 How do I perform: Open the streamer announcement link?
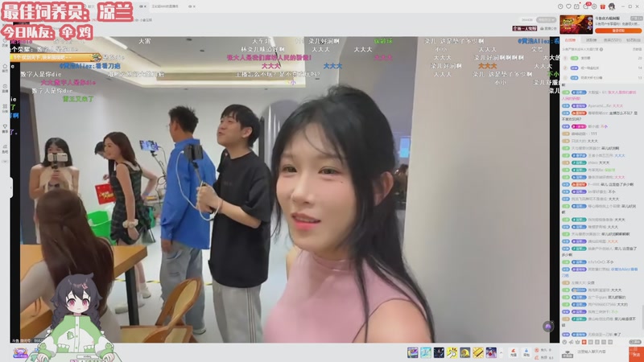pos(549,29)
